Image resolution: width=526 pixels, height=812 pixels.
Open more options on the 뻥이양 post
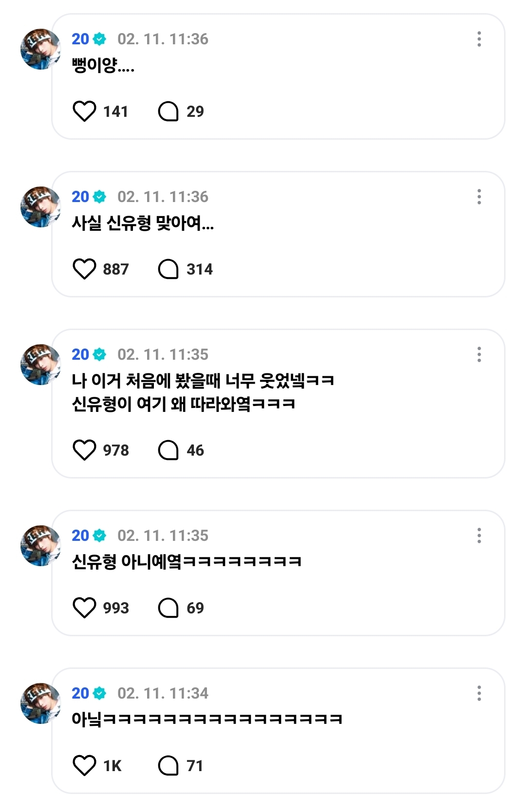click(x=479, y=39)
